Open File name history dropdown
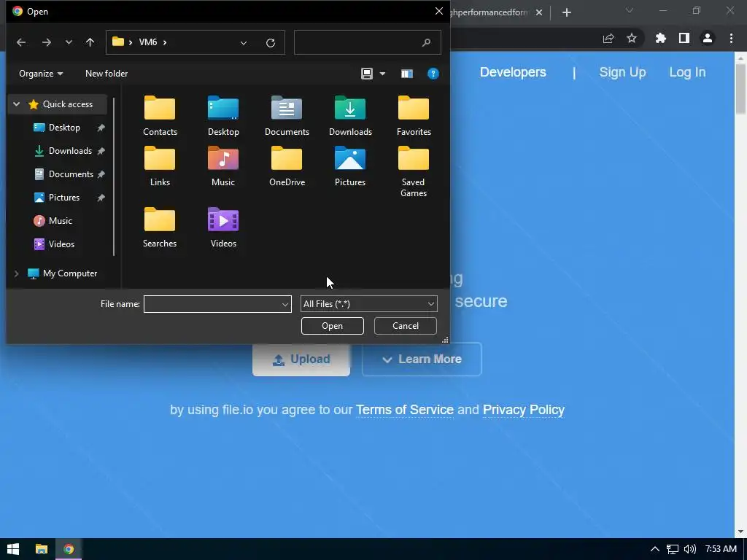 click(285, 304)
